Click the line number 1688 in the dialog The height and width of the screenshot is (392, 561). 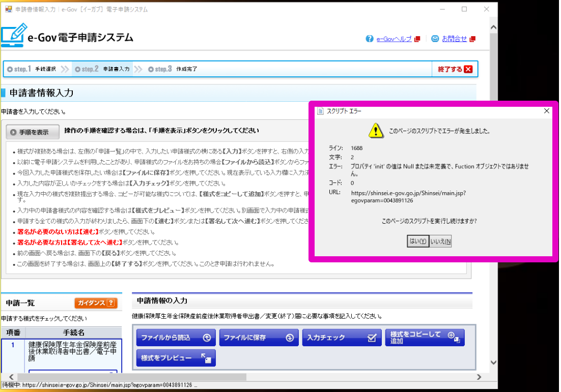coord(357,148)
